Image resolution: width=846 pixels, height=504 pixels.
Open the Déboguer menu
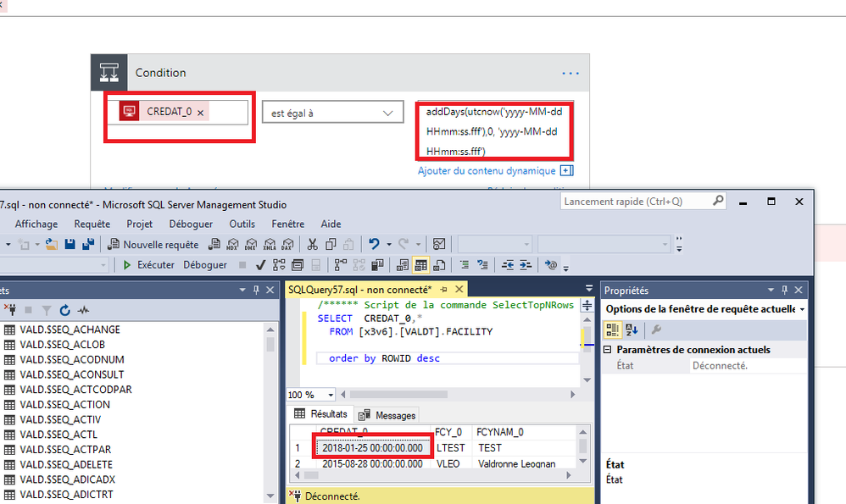(x=191, y=224)
